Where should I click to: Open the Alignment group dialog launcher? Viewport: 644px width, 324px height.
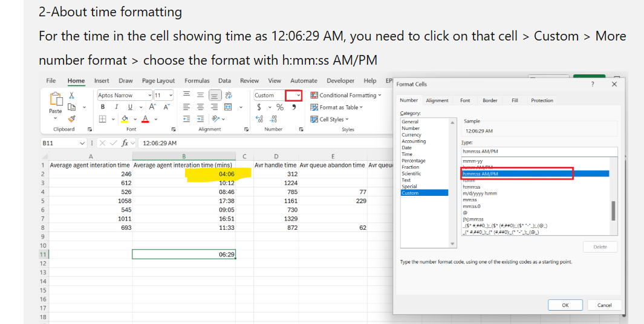247,129
